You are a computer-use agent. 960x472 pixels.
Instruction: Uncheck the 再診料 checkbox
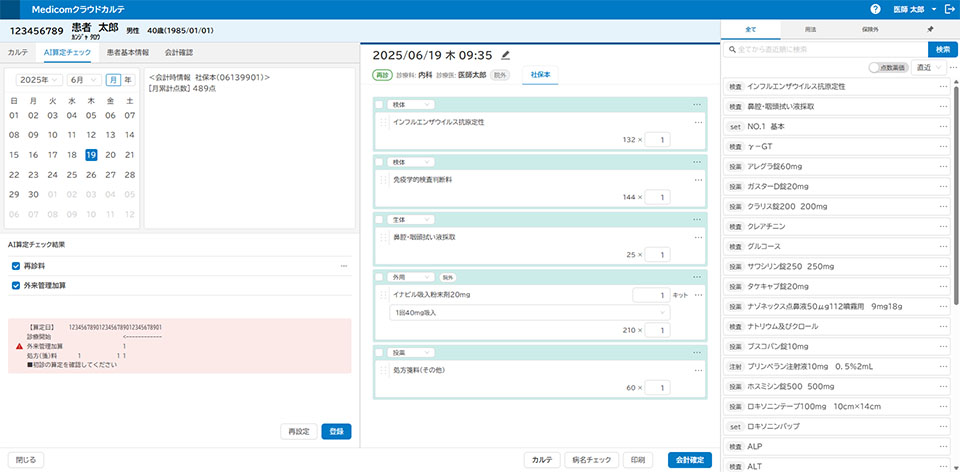15,266
